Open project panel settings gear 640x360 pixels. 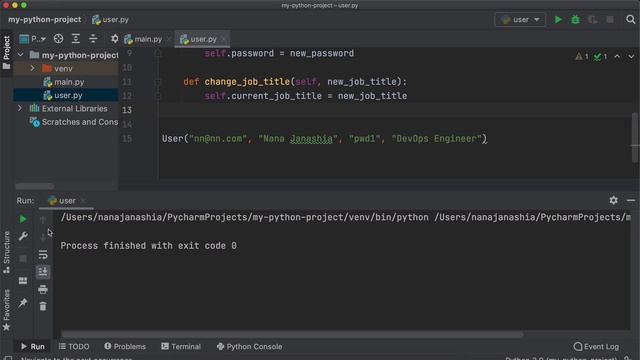(x=114, y=39)
